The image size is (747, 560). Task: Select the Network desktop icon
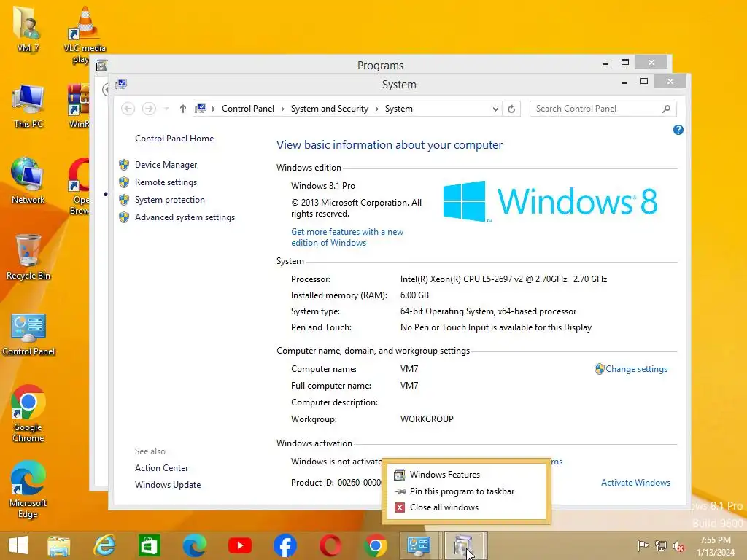coord(28,182)
